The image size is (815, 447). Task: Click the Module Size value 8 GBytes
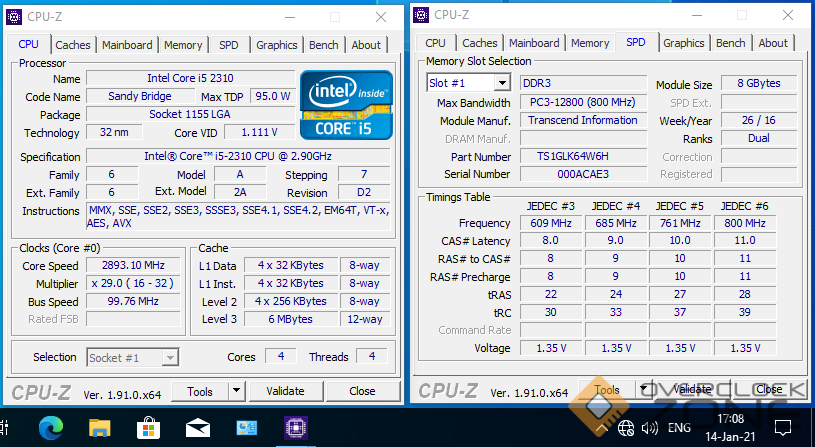point(759,83)
